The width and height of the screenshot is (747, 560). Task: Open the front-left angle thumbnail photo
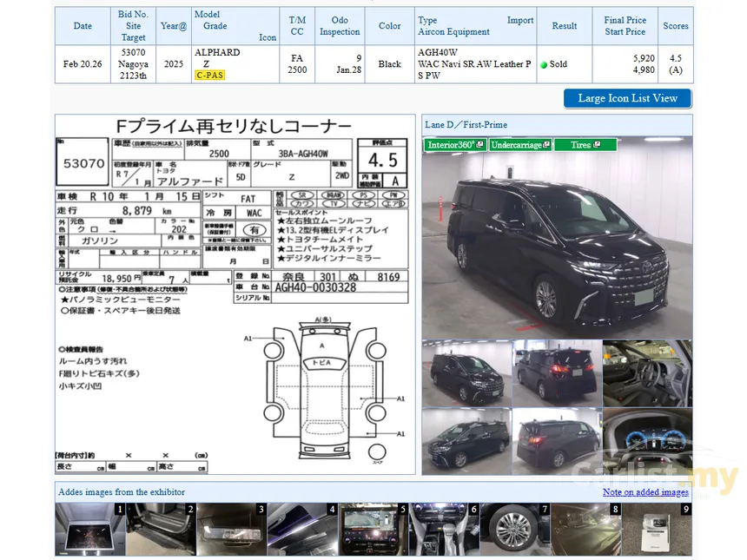pos(467,373)
